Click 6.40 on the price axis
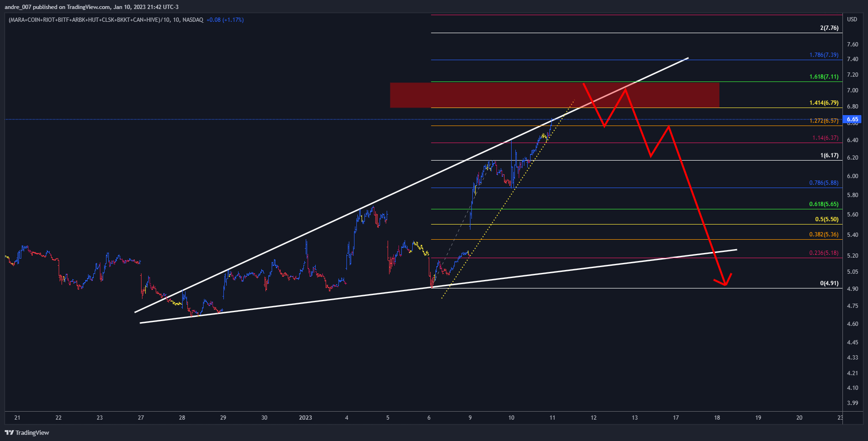Screen dimensions: 868x441 [x=852, y=140]
